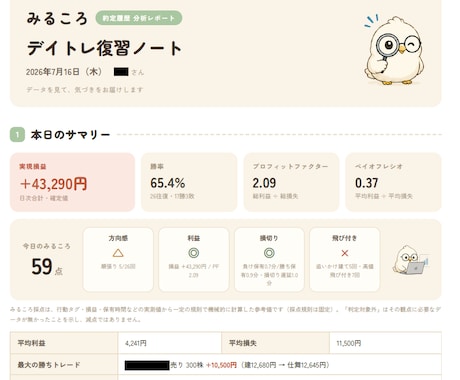Screen dimensions: 460x380
Task: Open the 飛び付き score card
Action: (345, 259)
